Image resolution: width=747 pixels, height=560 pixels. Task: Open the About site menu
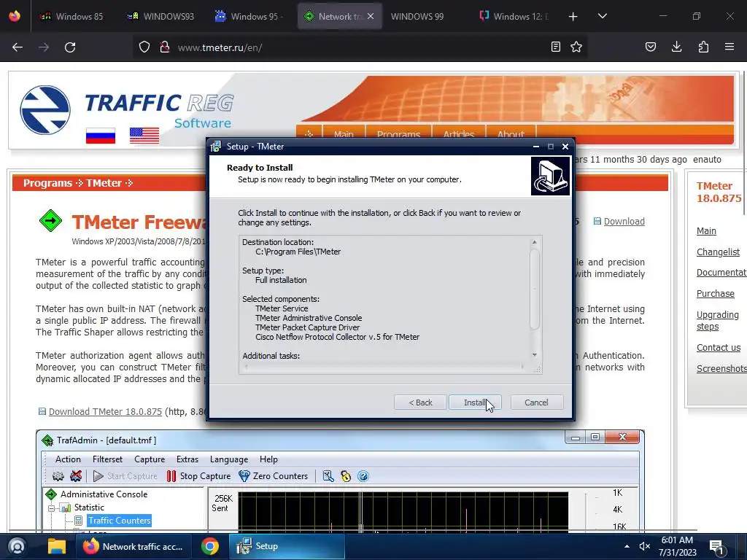[x=511, y=134]
